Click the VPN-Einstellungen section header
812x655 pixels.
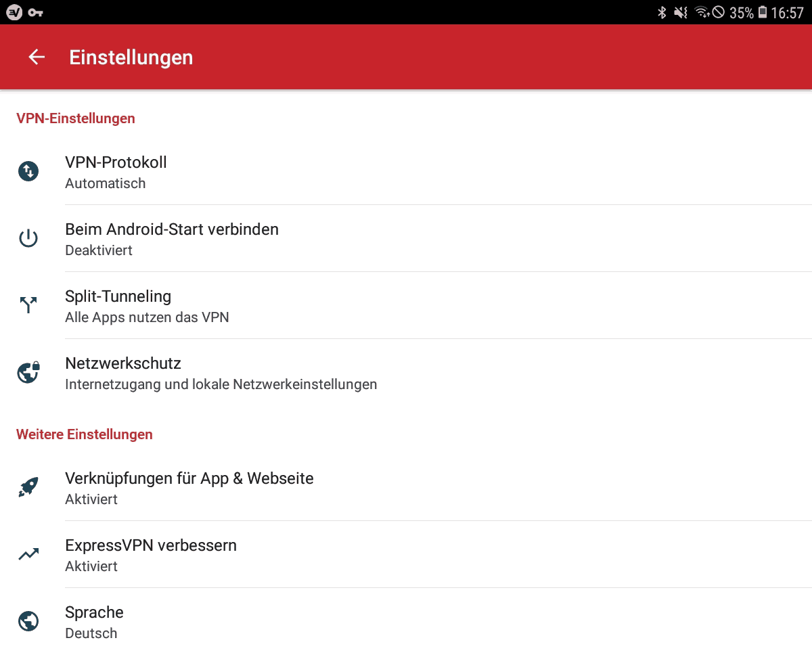(76, 118)
